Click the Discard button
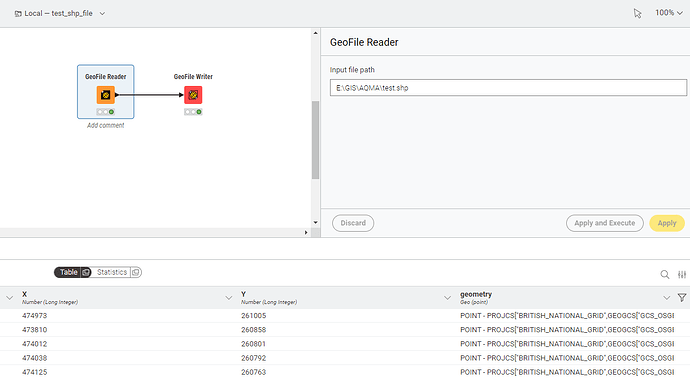The width and height of the screenshot is (690, 378). tap(353, 223)
